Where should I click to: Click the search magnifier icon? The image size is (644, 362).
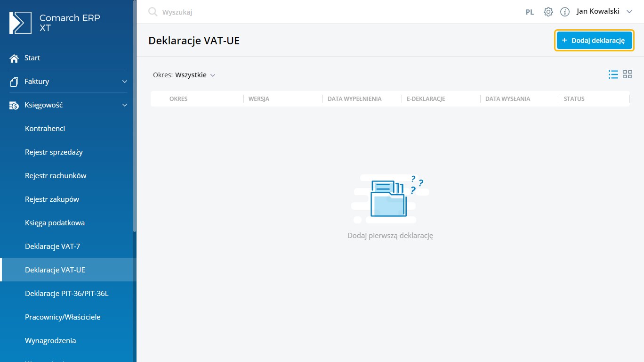153,12
